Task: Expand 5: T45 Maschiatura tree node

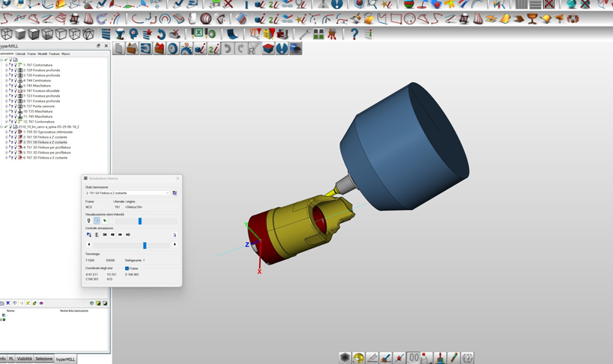Action: coord(7,86)
